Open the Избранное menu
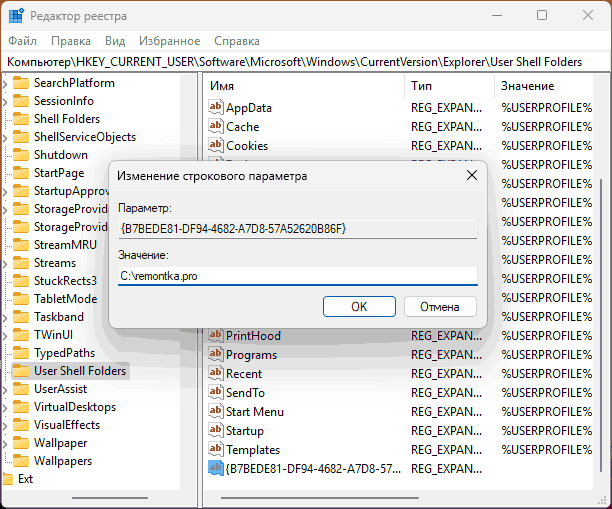This screenshot has width=612, height=509. coord(170,41)
